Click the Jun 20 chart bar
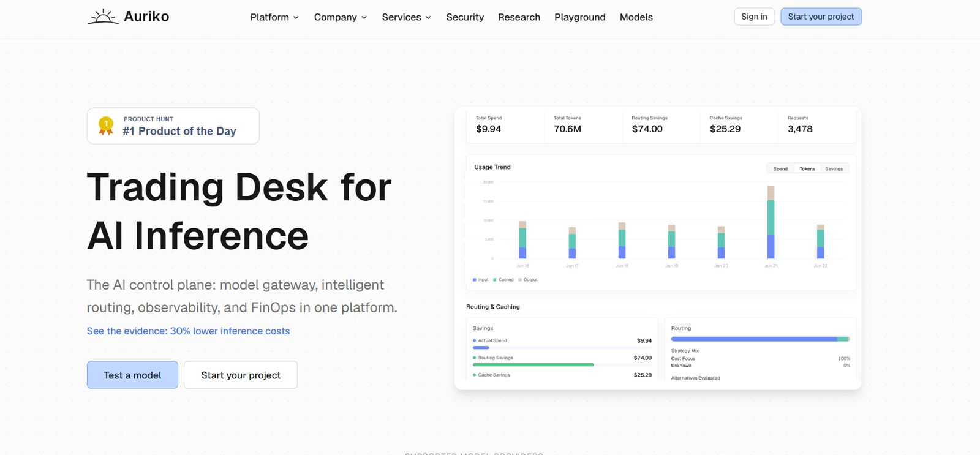This screenshot has width=980, height=455. (x=721, y=243)
